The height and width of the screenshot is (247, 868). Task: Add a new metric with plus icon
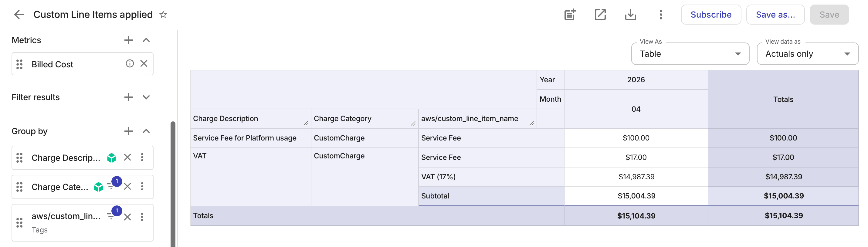tap(128, 40)
